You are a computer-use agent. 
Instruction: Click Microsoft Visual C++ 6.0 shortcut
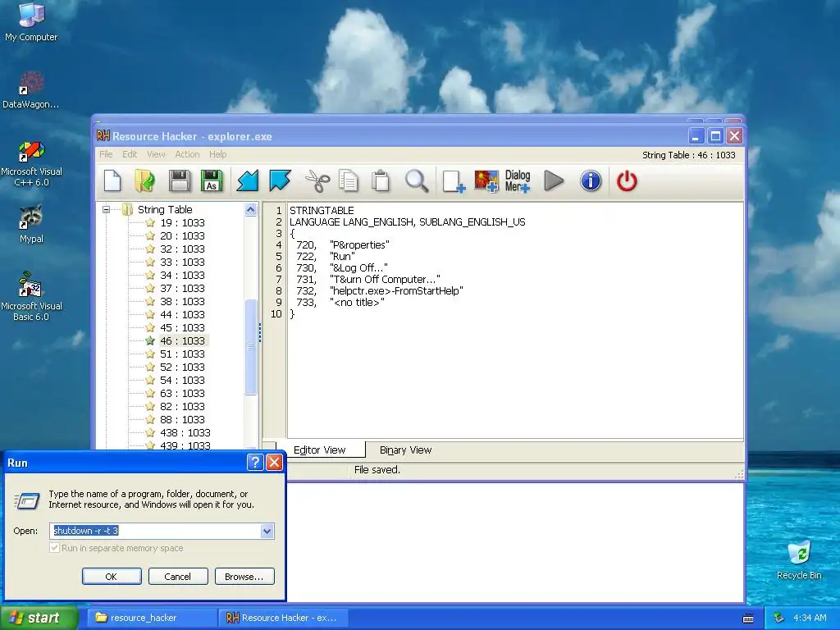(x=31, y=163)
